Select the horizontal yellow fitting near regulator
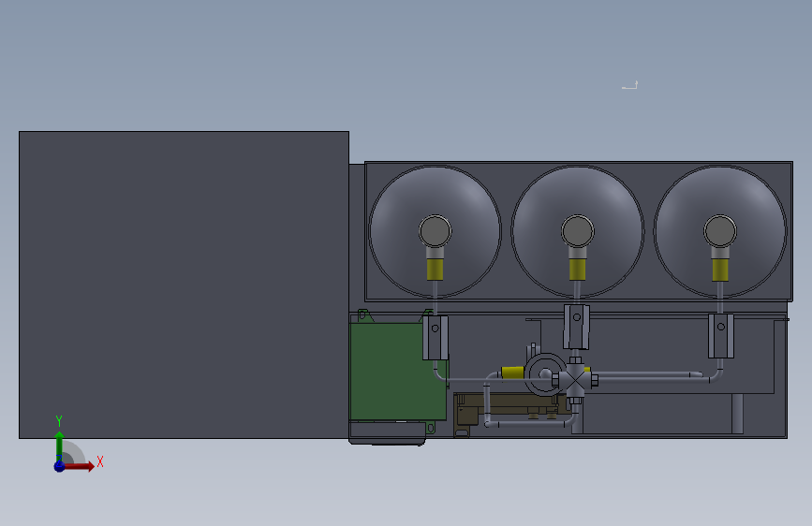The width and height of the screenshot is (812, 526). (x=512, y=373)
